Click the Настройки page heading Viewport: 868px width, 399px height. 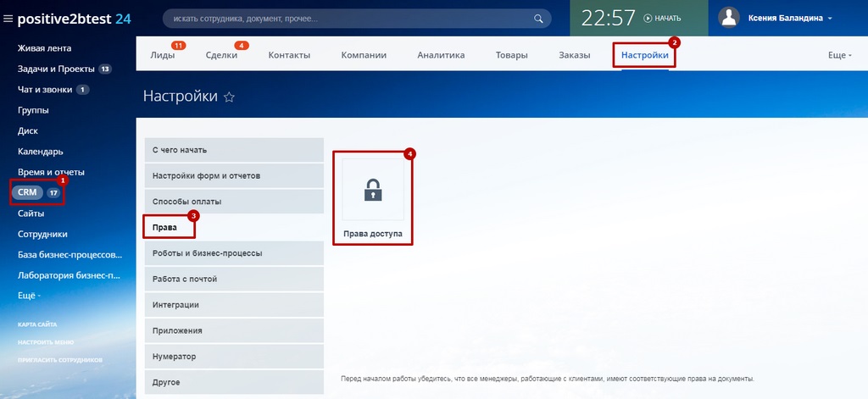(x=181, y=97)
